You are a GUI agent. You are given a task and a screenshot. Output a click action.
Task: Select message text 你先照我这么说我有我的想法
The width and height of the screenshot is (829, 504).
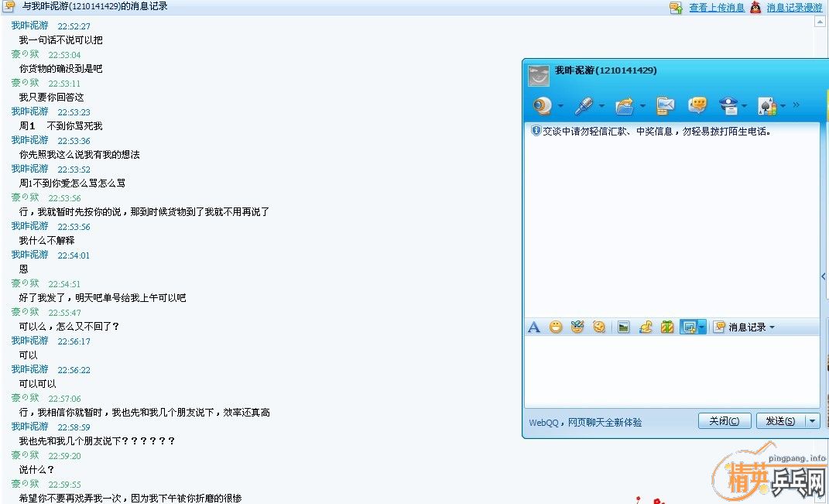click(x=80, y=155)
